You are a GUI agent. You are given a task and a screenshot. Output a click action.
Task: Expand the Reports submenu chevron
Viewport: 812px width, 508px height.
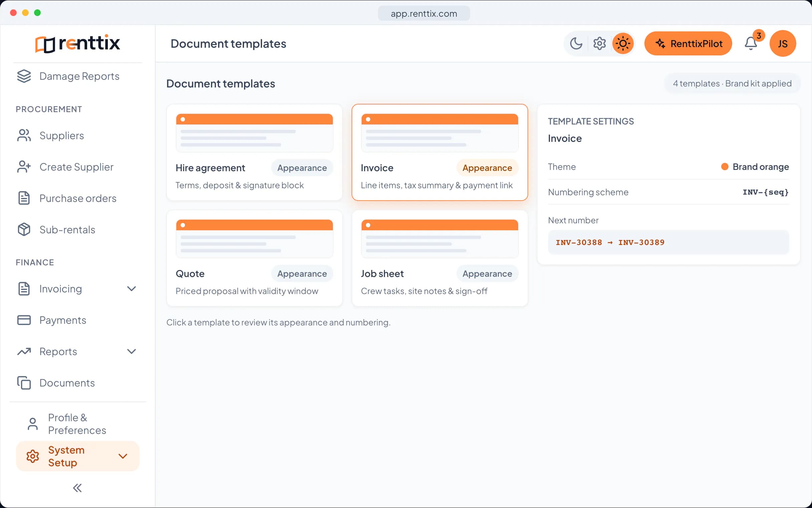(132, 351)
